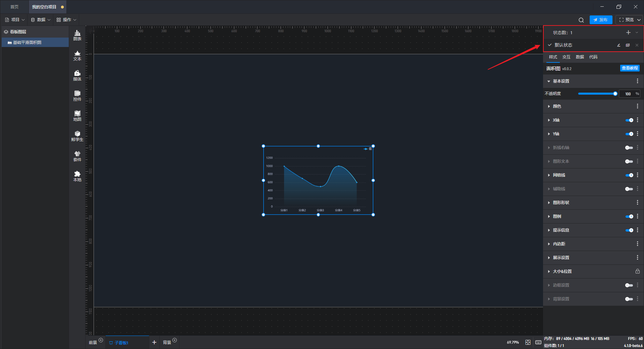The width and height of the screenshot is (644, 349).
Task: Expand the 颜色 section
Action: [x=549, y=106]
